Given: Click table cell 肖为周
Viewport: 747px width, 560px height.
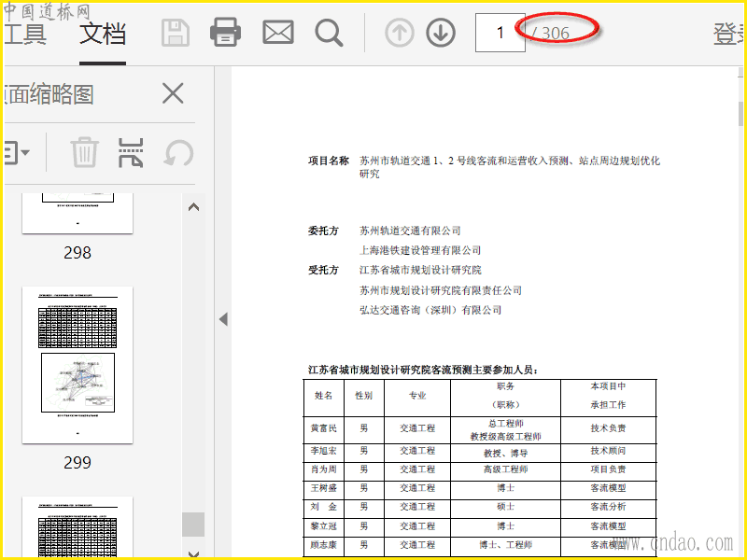Looking at the screenshot, I should click(x=323, y=469).
